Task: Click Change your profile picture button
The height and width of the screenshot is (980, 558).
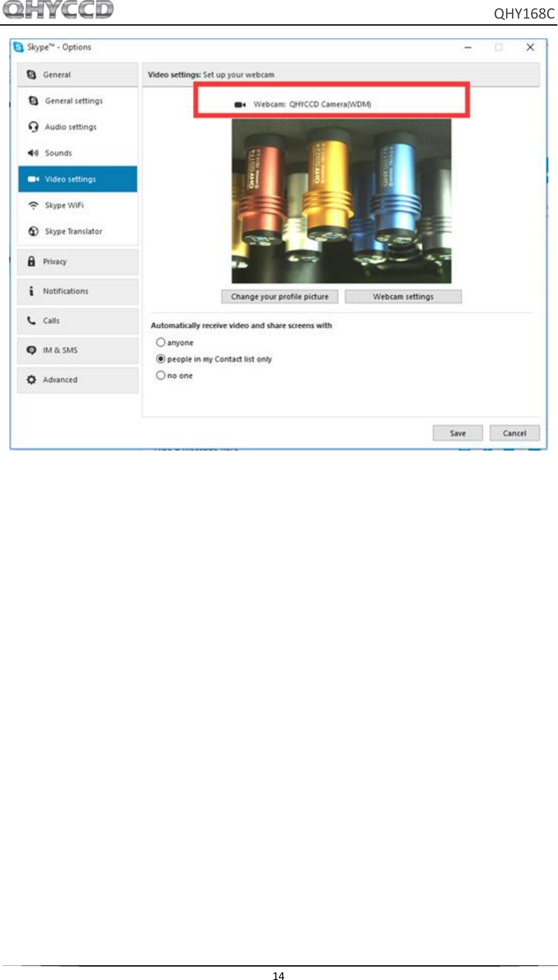Action: [280, 297]
